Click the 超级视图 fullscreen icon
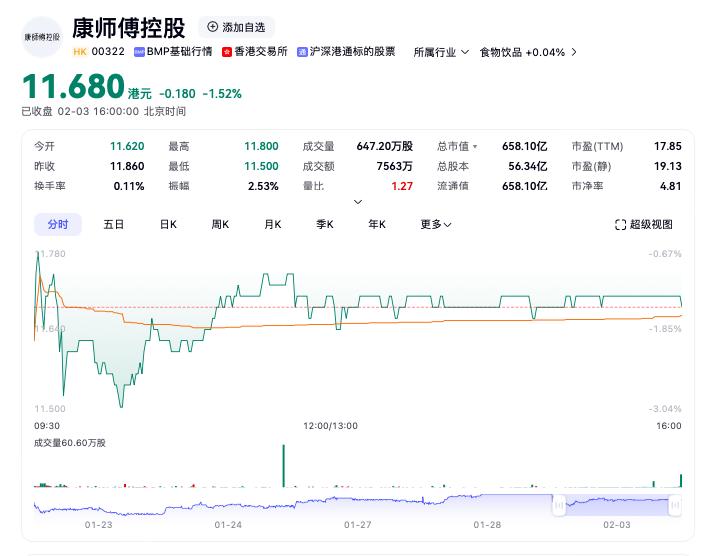 point(621,225)
